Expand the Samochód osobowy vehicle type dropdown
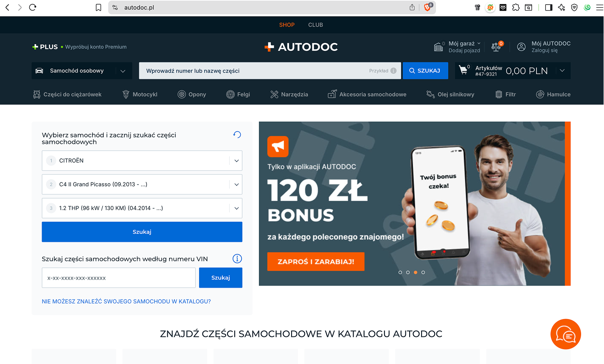Viewport: 604px width, 364px height. pos(82,71)
